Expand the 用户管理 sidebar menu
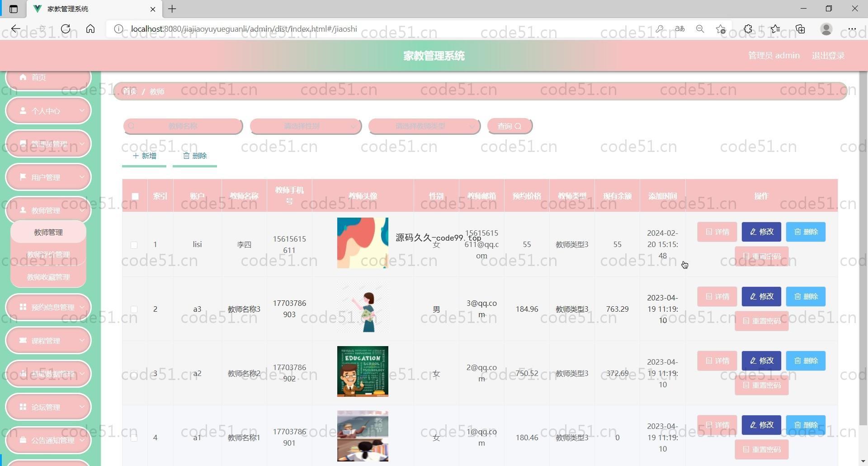868x466 pixels. pyautogui.click(x=48, y=177)
